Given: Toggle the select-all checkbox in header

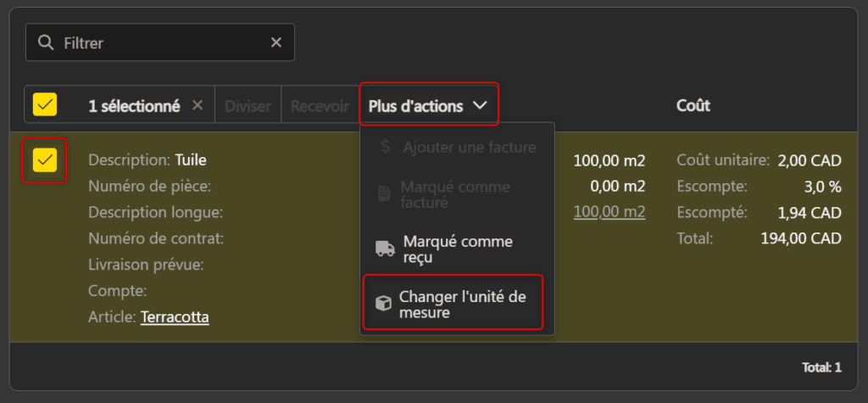Looking at the screenshot, I should pos(45,105).
